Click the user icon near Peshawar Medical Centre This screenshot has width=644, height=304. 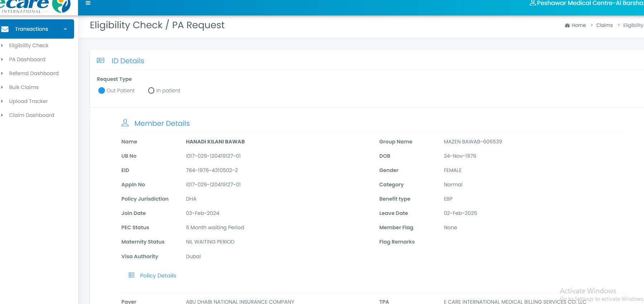pos(532,3)
